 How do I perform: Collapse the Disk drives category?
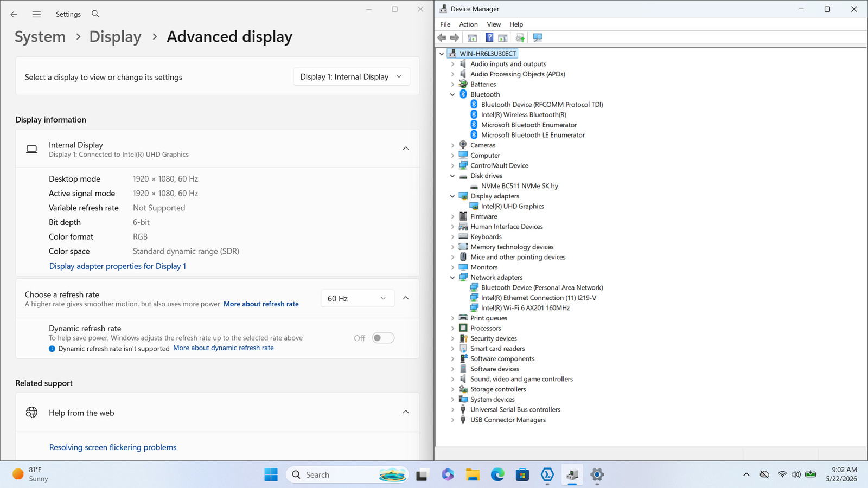(x=452, y=176)
